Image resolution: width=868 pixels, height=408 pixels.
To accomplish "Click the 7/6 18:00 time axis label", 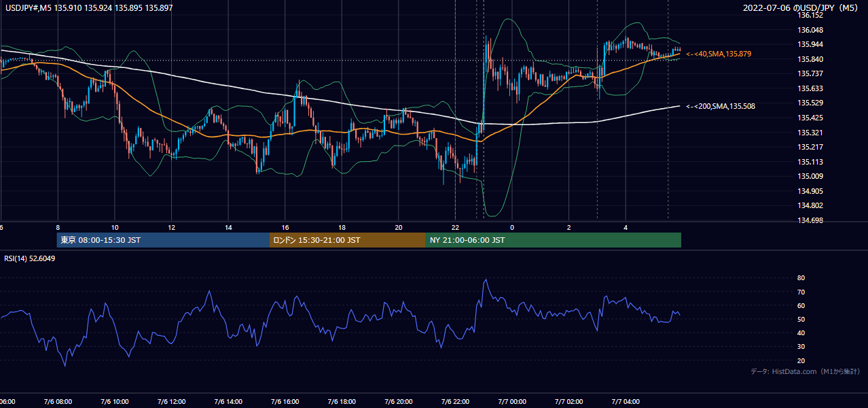I will [x=342, y=402].
